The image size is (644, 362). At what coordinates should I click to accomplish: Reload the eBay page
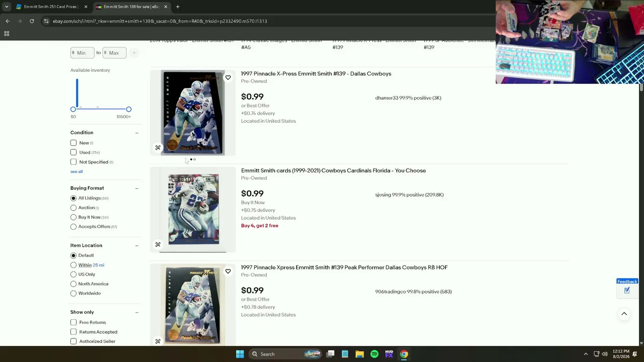pos(32,21)
